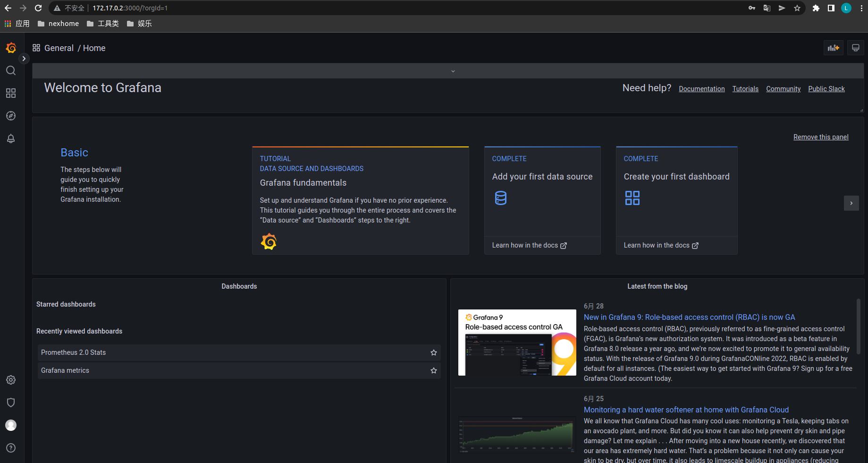Open the sidebar Search dashboards icon
This screenshot has width=868, height=463.
click(11, 70)
